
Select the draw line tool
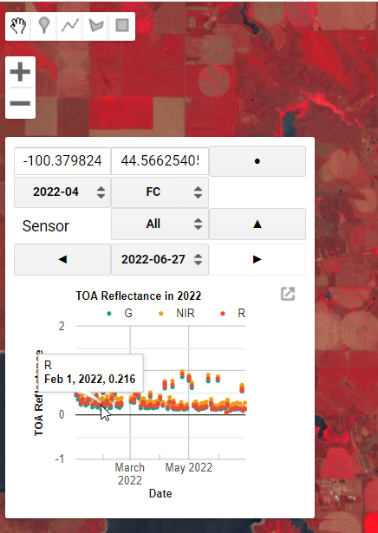[x=70, y=26]
